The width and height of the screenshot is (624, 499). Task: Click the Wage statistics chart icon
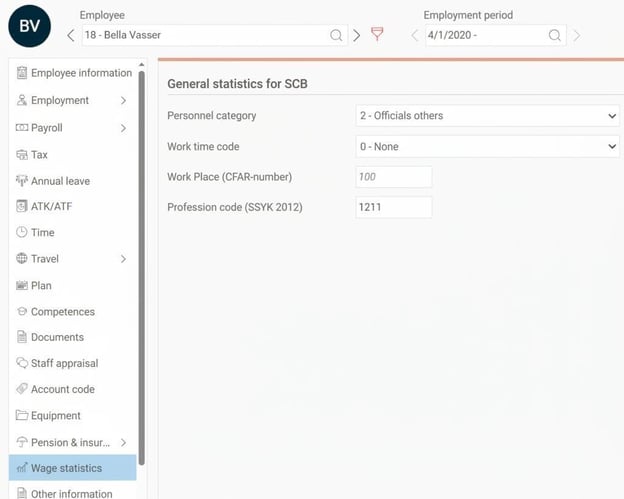click(22, 468)
